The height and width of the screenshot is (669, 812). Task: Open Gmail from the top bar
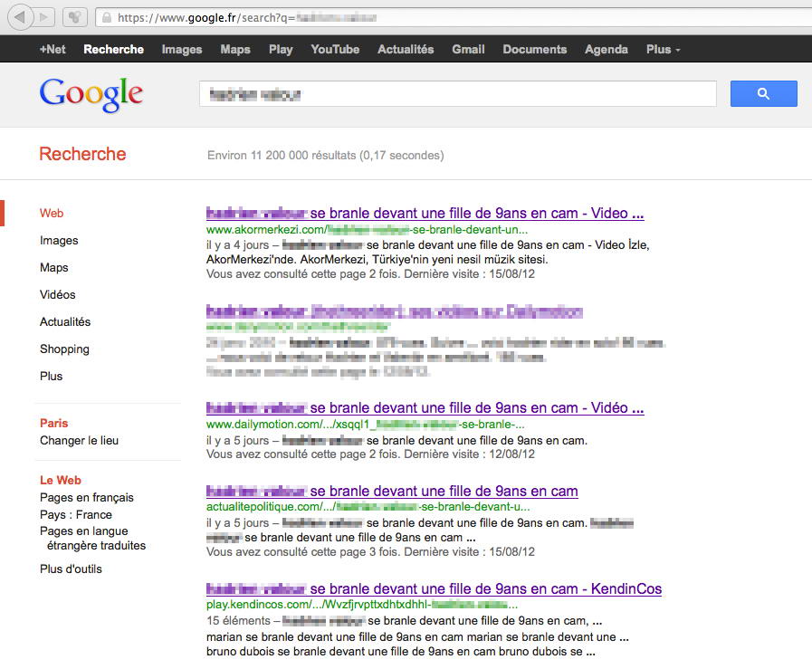(468, 49)
